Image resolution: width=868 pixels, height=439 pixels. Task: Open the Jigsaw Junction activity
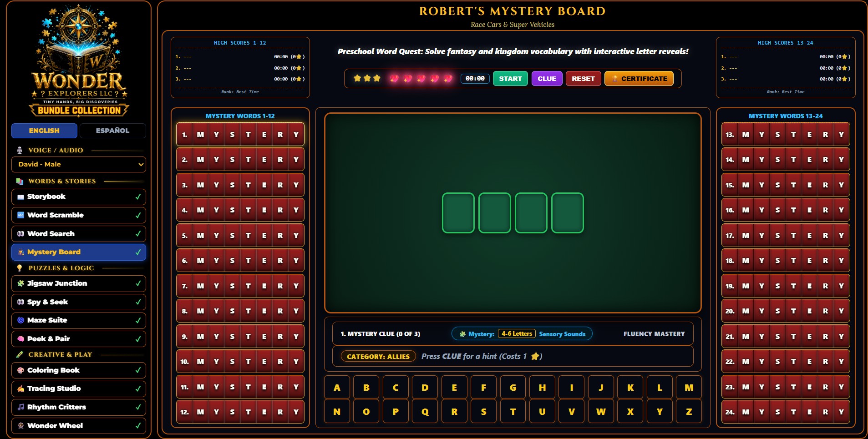pyautogui.click(x=79, y=283)
